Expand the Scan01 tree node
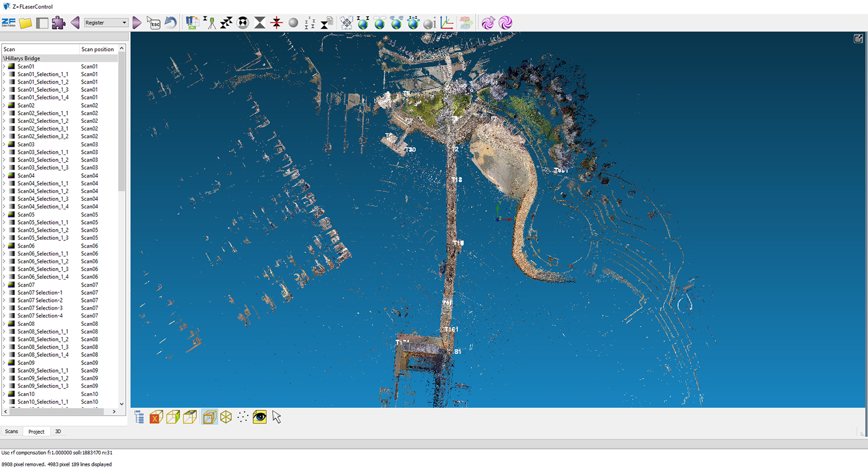This screenshot has height=468, width=868. 4,67
